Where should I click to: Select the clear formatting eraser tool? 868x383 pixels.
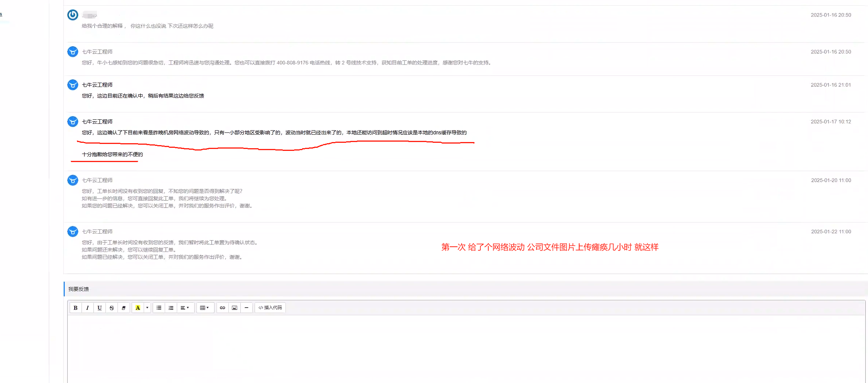tap(123, 308)
